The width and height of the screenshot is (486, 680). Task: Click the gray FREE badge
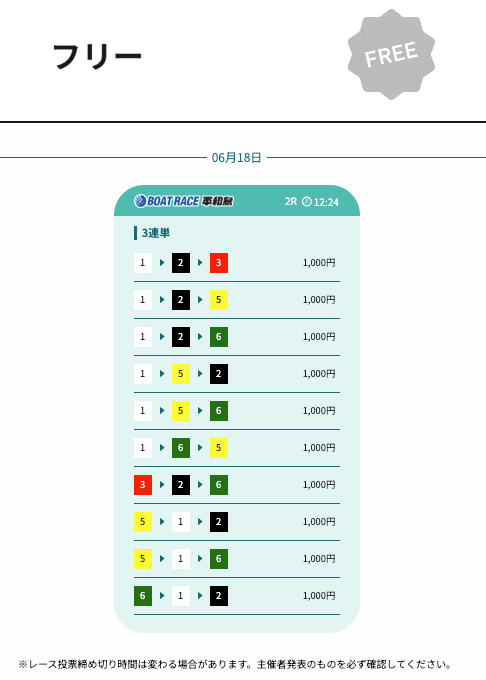pos(391,54)
